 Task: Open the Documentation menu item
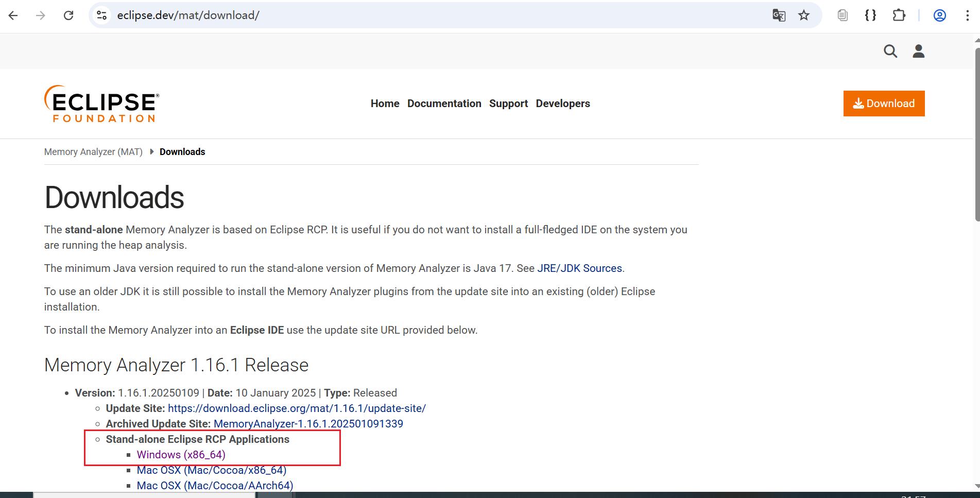click(x=444, y=104)
